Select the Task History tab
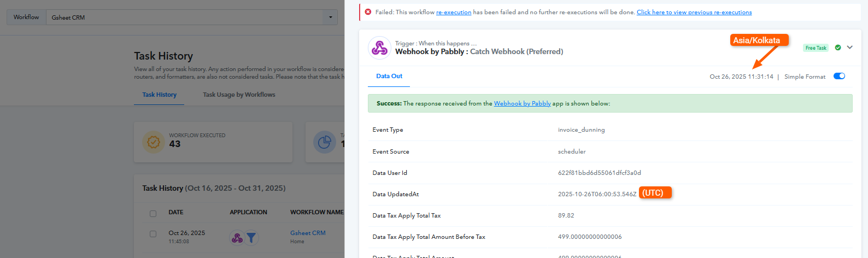This screenshot has width=868, height=258. pyautogui.click(x=159, y=95)
